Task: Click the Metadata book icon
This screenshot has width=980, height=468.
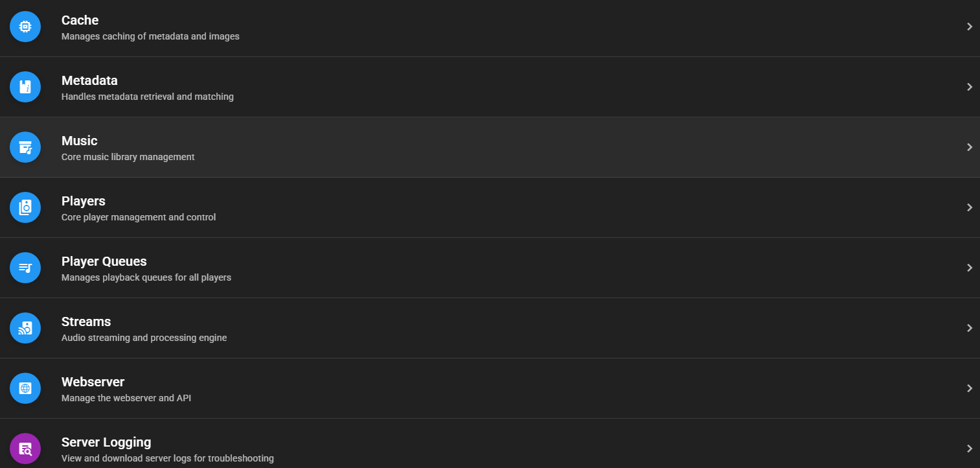Action: pyautogui.click(x=25, y=87)
